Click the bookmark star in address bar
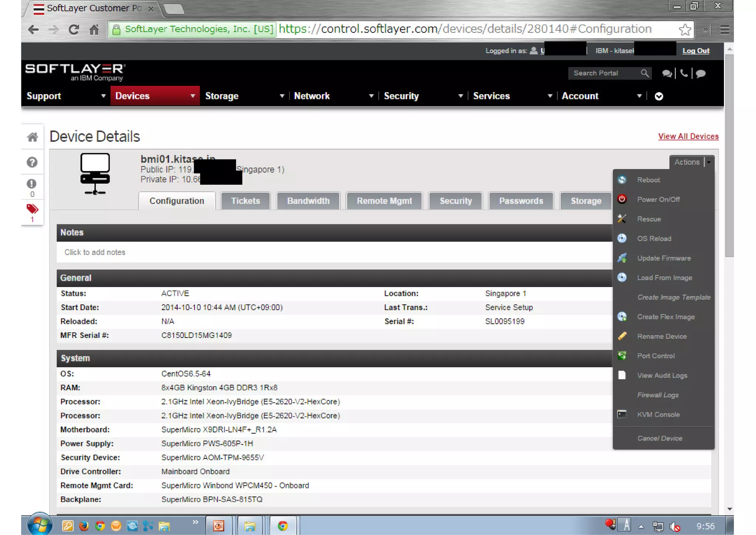Screen dimensions: 756x535 [x=685, y=30]
